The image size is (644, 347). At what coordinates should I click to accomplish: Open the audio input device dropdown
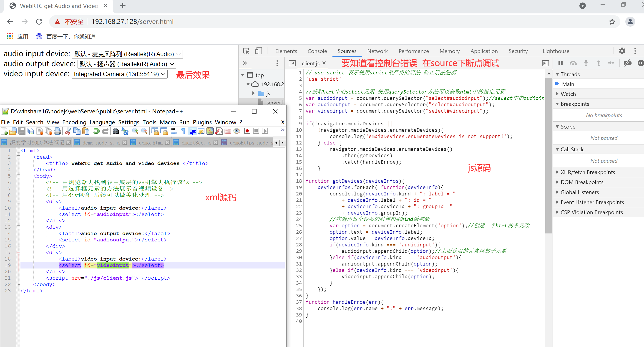tap(127, 54)
